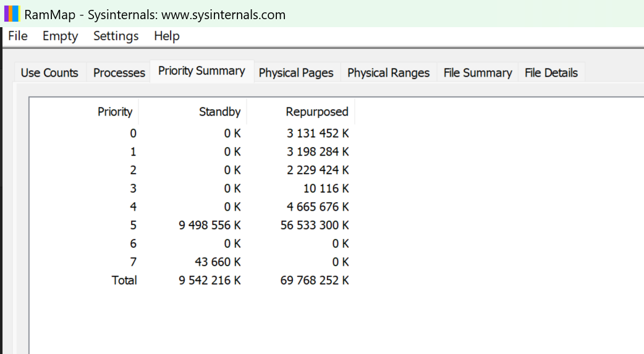
Task: Click the RamMap window title text
Action: tap(155, 15)
